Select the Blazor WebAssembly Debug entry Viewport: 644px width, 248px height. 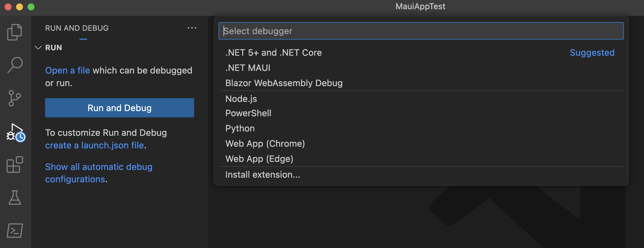(284, 83)
